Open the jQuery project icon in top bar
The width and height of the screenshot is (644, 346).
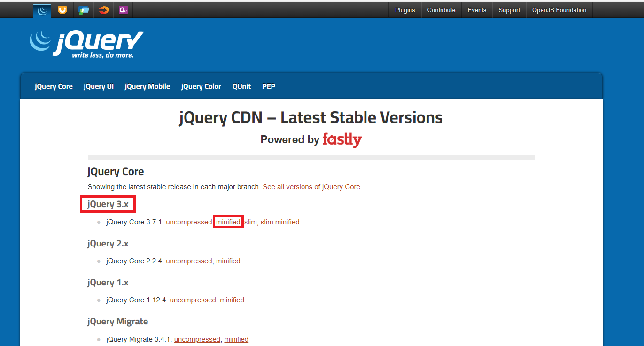pyautogui.click(x=42, y=10)
